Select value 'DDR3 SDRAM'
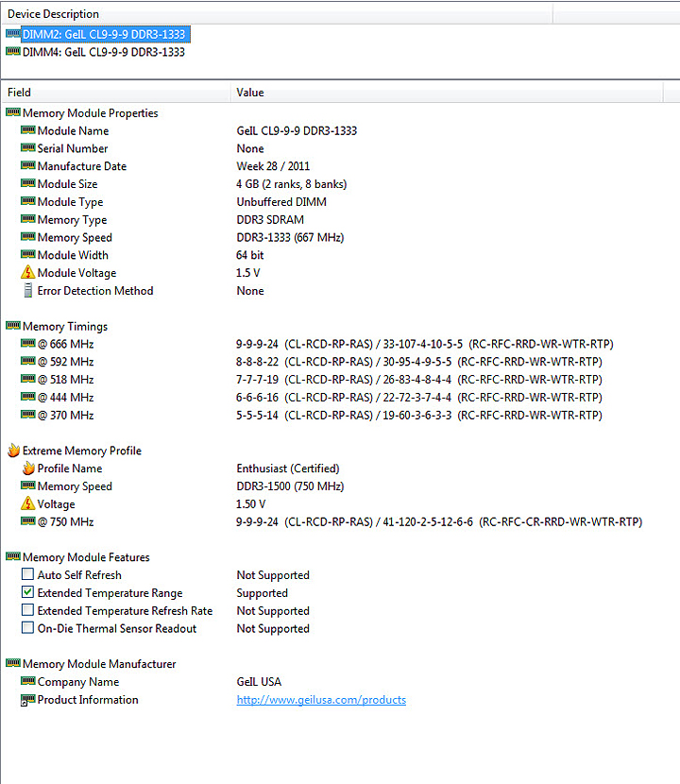The image size is (680, 784). click(270, 219)
